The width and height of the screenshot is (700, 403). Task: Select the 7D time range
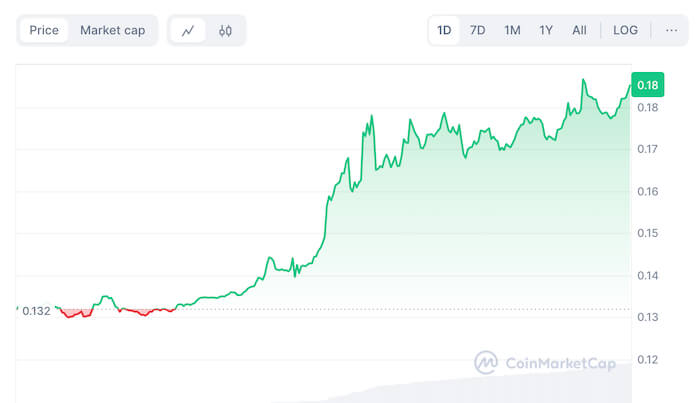tap(478, 30)
